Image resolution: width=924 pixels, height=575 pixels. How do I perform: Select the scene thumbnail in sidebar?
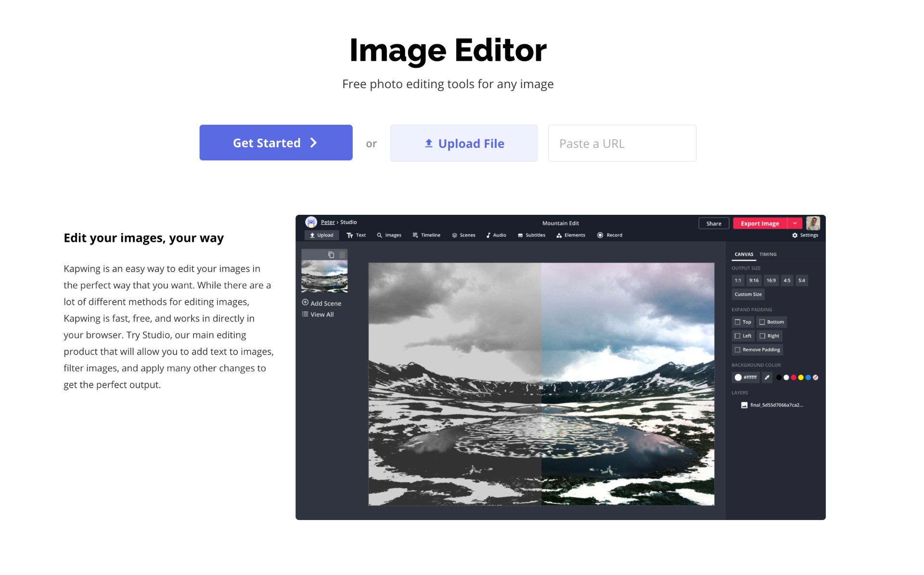[324, 276]
